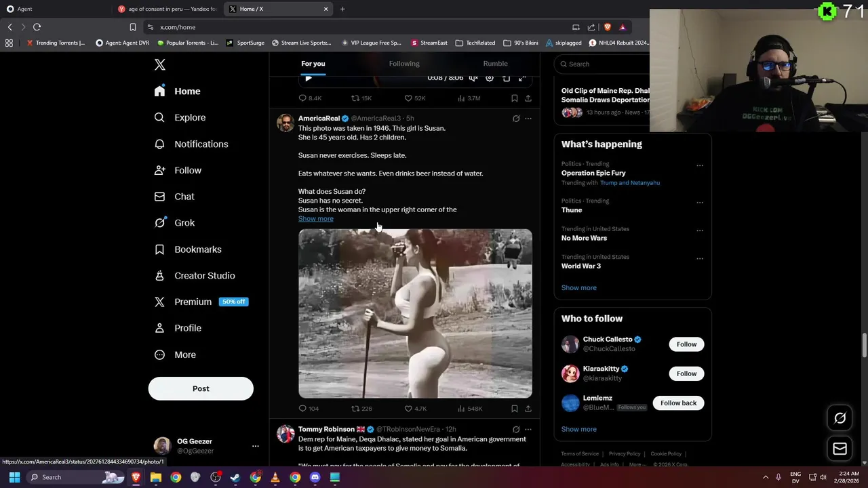View analytics of post with 3.7M views
Screen dimensions: 868x488
(x=469, y=98)
